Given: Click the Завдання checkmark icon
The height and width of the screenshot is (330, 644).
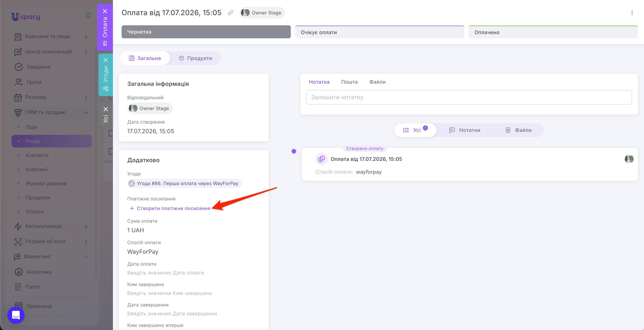Looking at the screenshot, I should [19, 67].
